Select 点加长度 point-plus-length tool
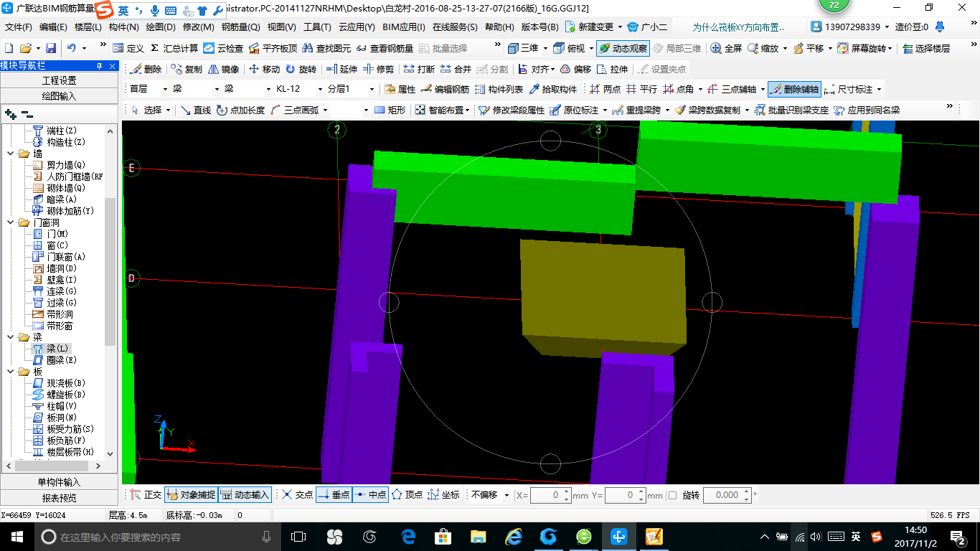Viewport: 980px width, 551px height. pos(240,110)
